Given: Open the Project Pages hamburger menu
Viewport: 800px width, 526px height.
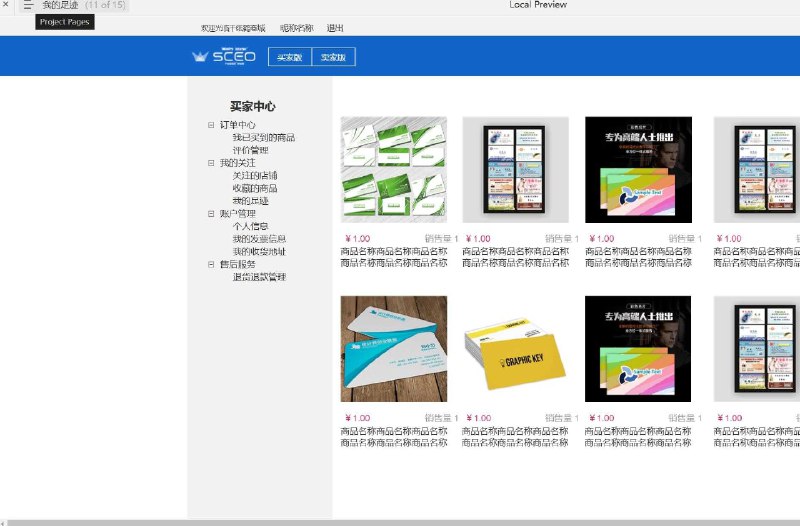Looking at the screenshot, I should [28, 6].
